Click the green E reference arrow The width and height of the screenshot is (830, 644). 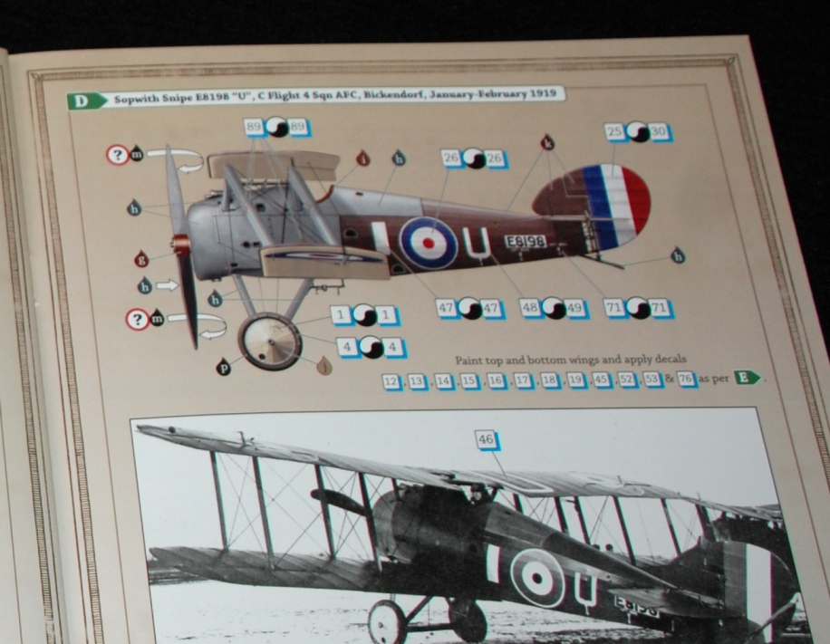[x=747, y=378]
